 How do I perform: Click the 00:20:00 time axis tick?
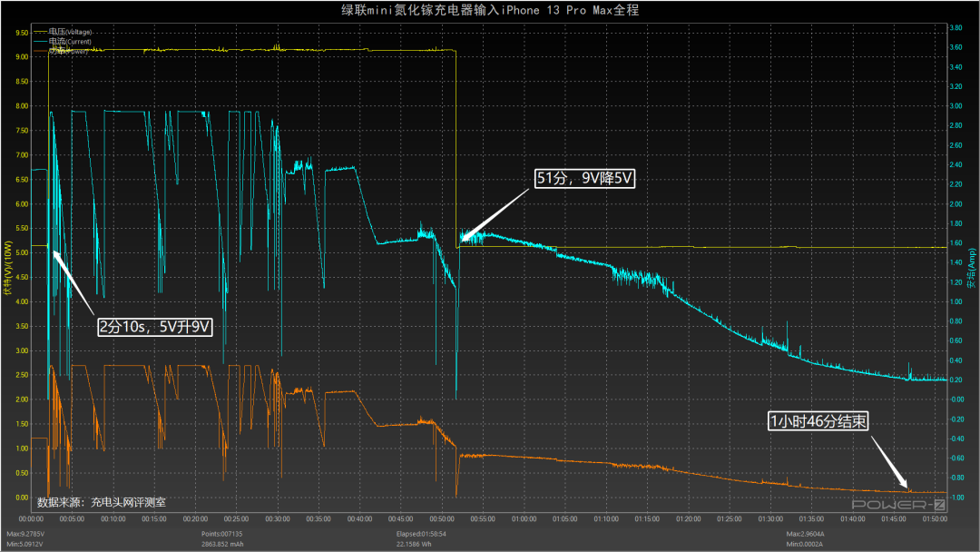pyautogui.click(x=196, y=519)
